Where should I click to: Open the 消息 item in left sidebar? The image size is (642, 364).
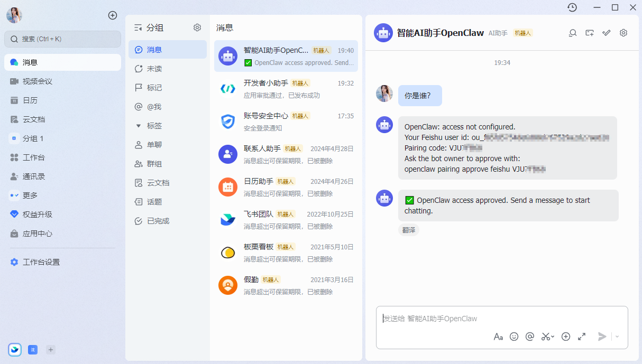pos(62,62)
